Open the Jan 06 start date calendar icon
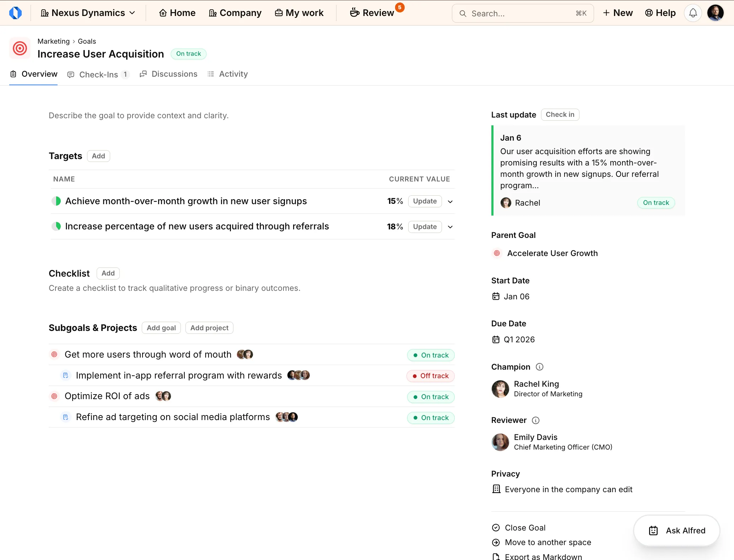734x560 pixels. [x=496, y=296]
